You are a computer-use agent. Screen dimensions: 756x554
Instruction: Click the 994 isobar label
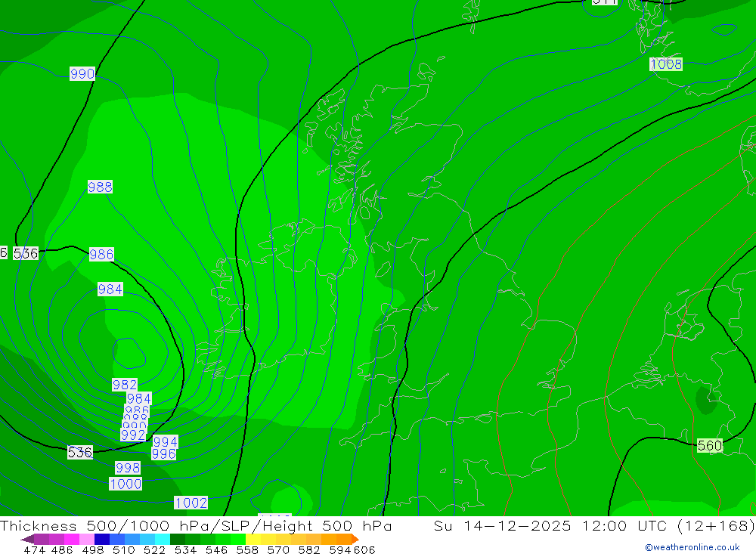coord(166,441)
